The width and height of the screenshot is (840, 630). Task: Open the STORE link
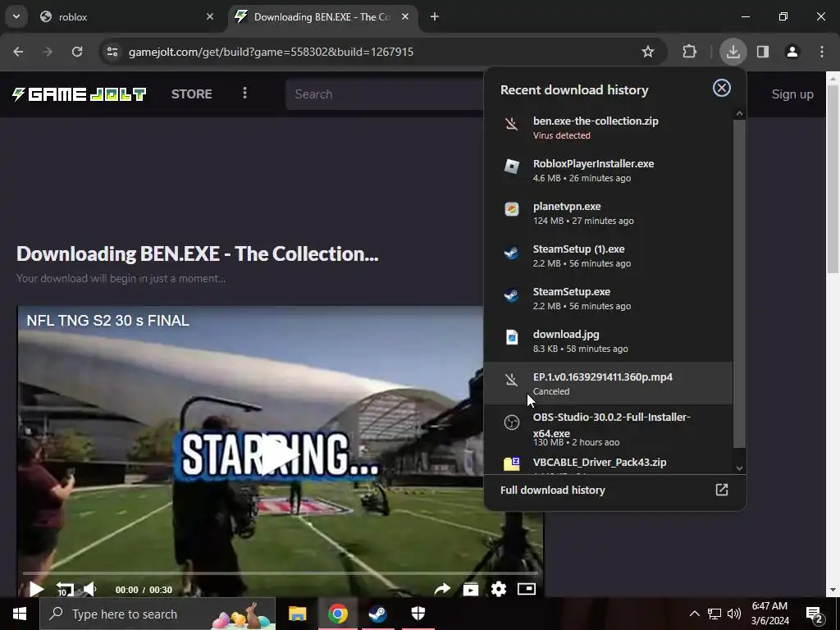pos(192,94)
